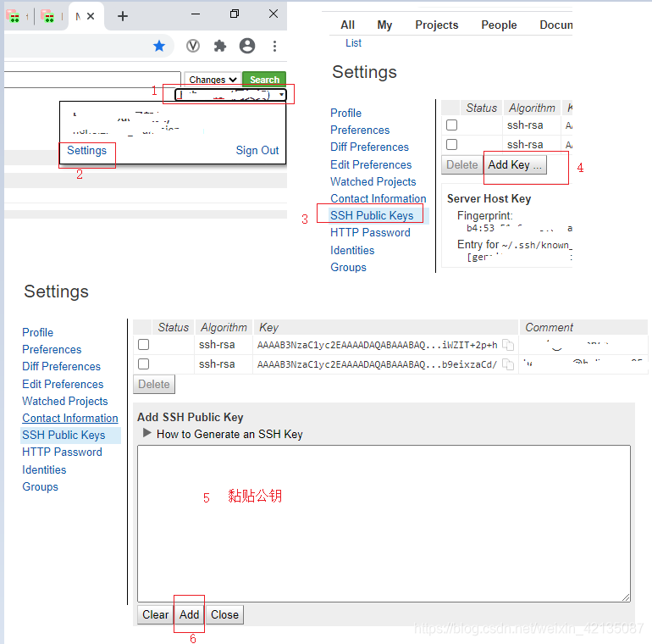Viewport: 652px width, 644px height.
Task: Open the browser profile avatar icon
Action: [x=247, y=46]
